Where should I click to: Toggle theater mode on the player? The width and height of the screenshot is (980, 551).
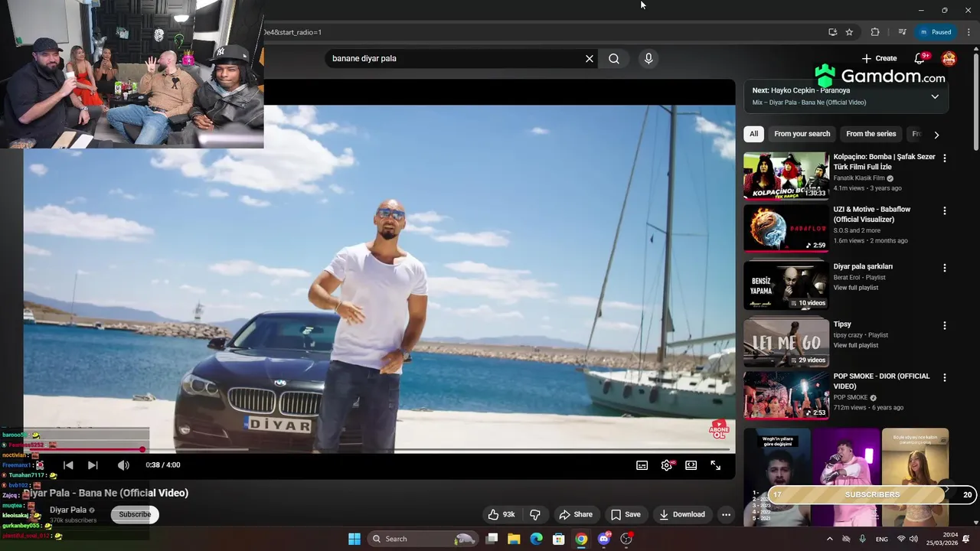pyautogui.click(x=691, y=465)
